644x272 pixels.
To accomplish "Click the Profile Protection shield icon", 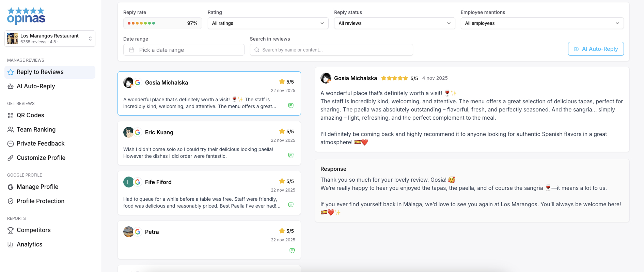I will click(11, 201).
